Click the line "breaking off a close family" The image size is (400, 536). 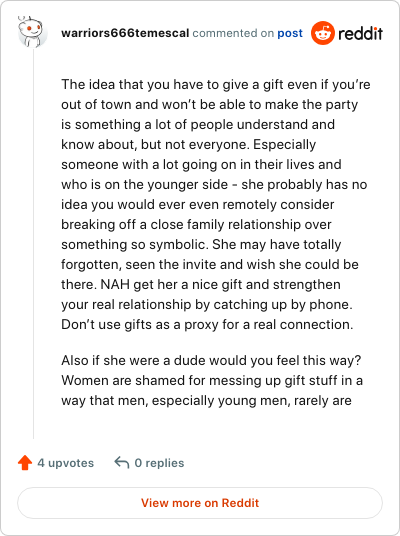[x=196, y=224]
